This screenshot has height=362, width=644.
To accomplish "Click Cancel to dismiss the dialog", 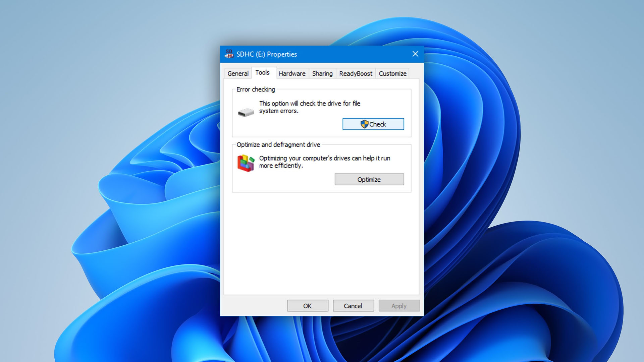I will [x=353, y=306].
